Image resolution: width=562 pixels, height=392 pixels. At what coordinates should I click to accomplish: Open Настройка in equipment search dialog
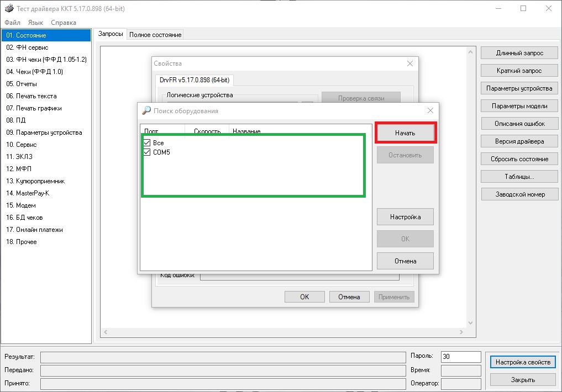click(x=405, y=217)
